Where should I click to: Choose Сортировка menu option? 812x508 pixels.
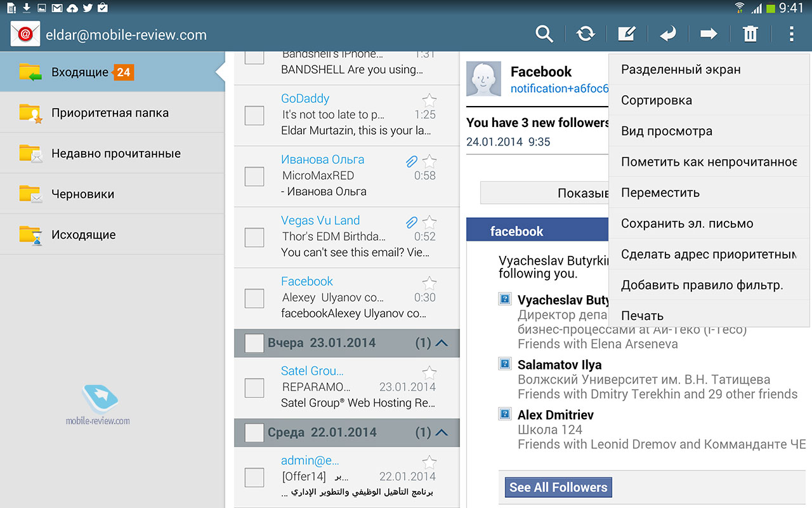pos(709,100)
